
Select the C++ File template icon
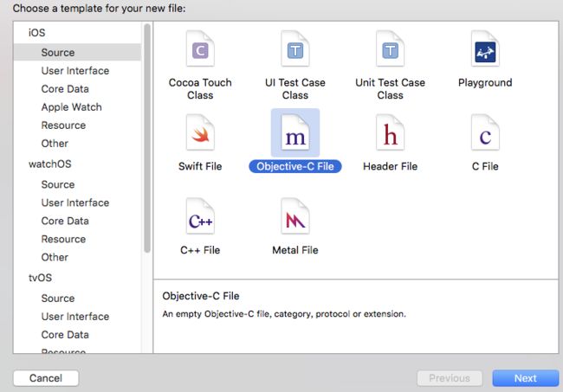point(200,216)
